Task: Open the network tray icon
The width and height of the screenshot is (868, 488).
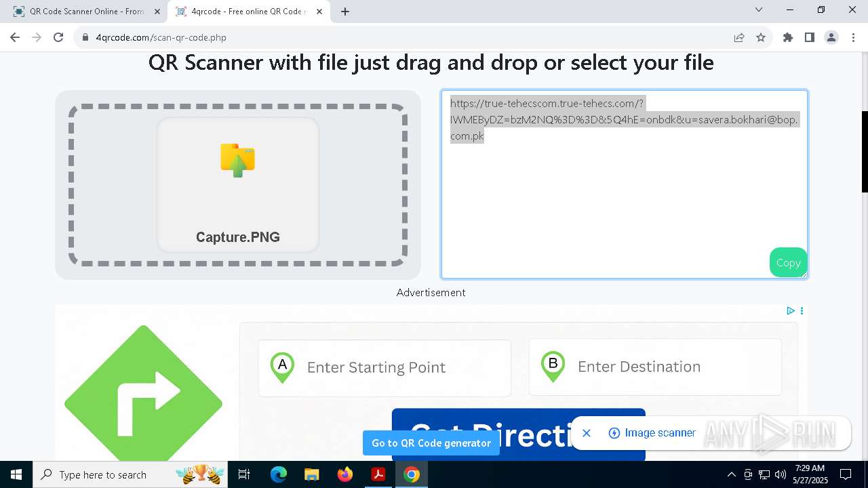Action: tap(764, 474)
